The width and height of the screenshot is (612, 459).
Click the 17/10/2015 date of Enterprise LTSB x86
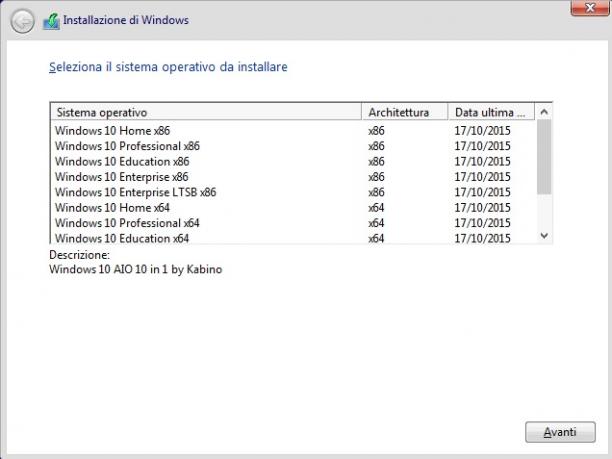click(x=482, y=192)
